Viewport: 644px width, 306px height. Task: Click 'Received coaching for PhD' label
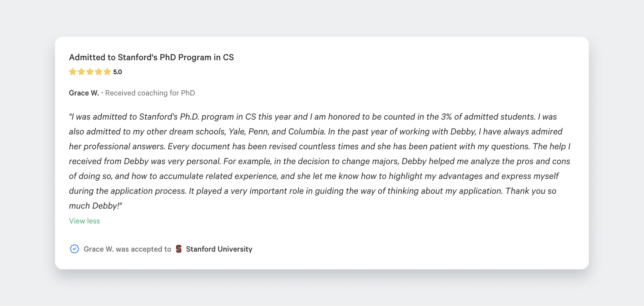click(150, 93)
